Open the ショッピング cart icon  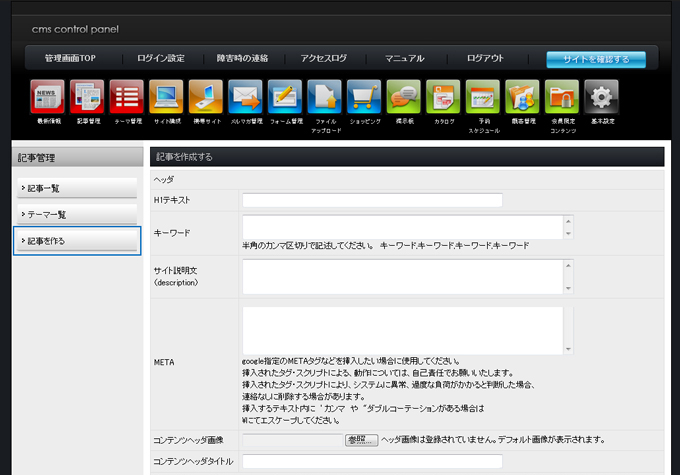click(x=363, y=97)
